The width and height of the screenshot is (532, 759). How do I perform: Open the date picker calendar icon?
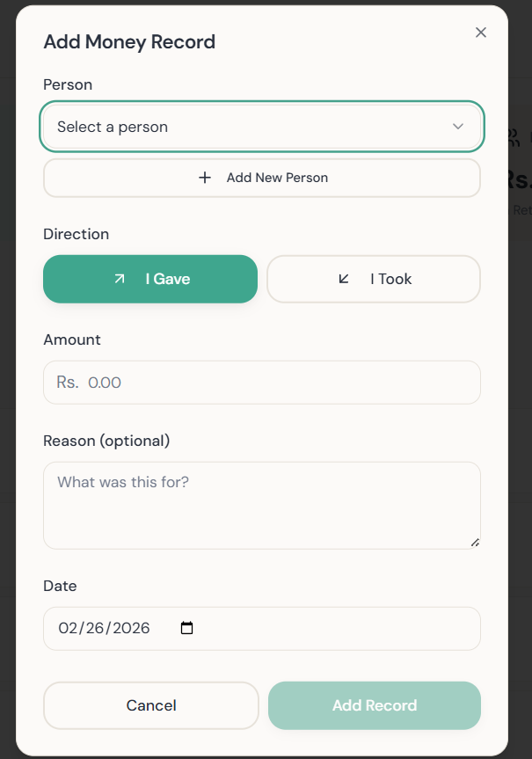click(186, 628)
